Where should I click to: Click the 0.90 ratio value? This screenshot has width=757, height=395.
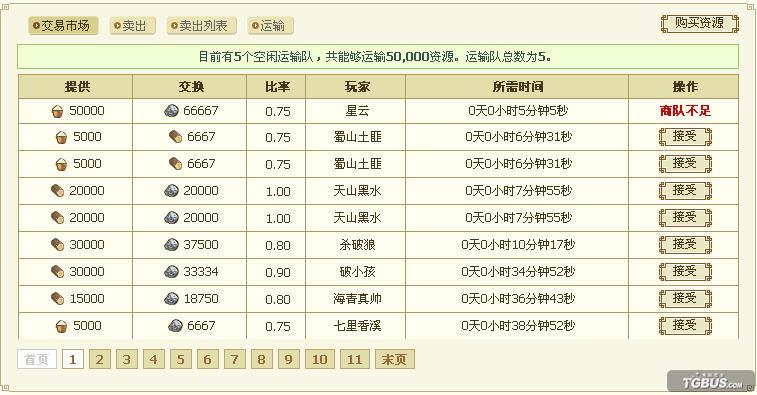tap(278, 272)
